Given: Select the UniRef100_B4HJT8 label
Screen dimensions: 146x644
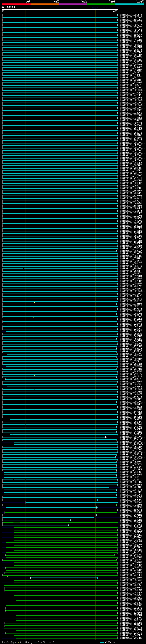Looking at the screenshot, I should [x=131, y=397].
